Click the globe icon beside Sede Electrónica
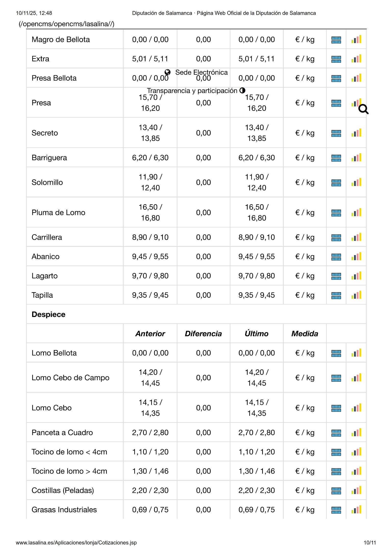Image resolution: width=392 pixels, height=555 pixels. [x=168, y=72]
